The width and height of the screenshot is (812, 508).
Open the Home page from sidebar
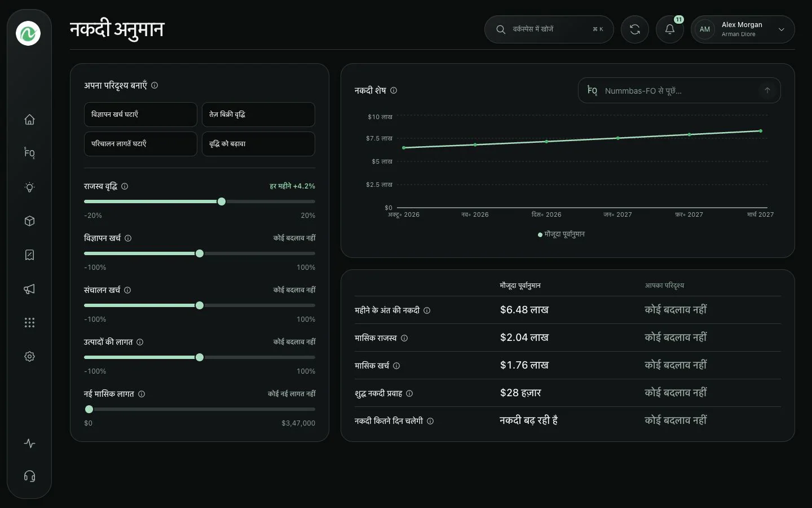(29, 120)
